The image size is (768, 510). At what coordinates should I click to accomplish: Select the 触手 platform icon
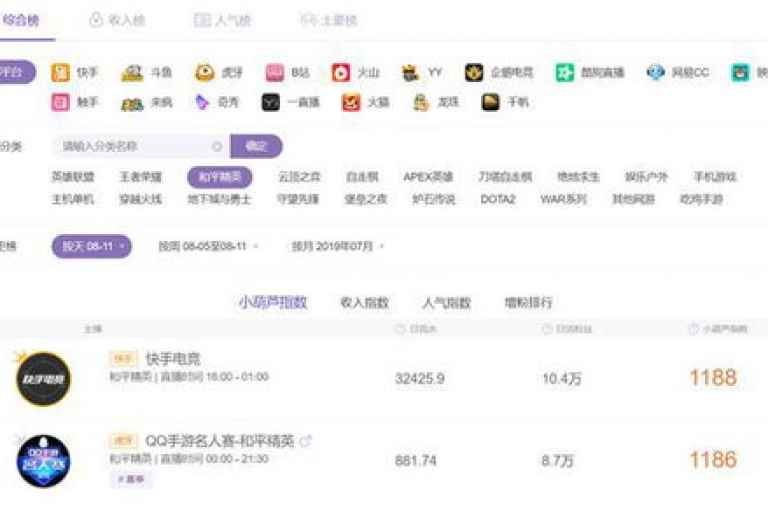click(60, 102)
